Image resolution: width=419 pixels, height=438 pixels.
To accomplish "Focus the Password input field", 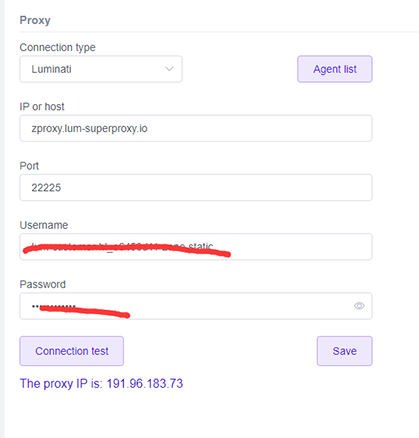I will click(196, 306).
